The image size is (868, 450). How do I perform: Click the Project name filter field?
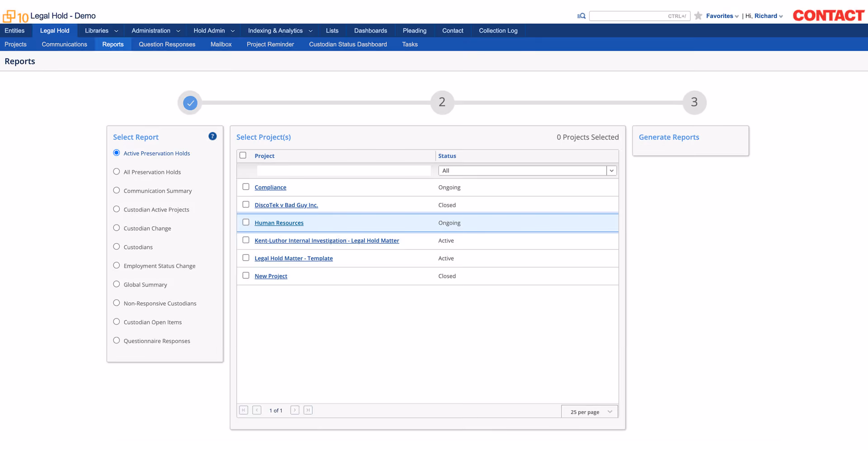tap(344, 171)
